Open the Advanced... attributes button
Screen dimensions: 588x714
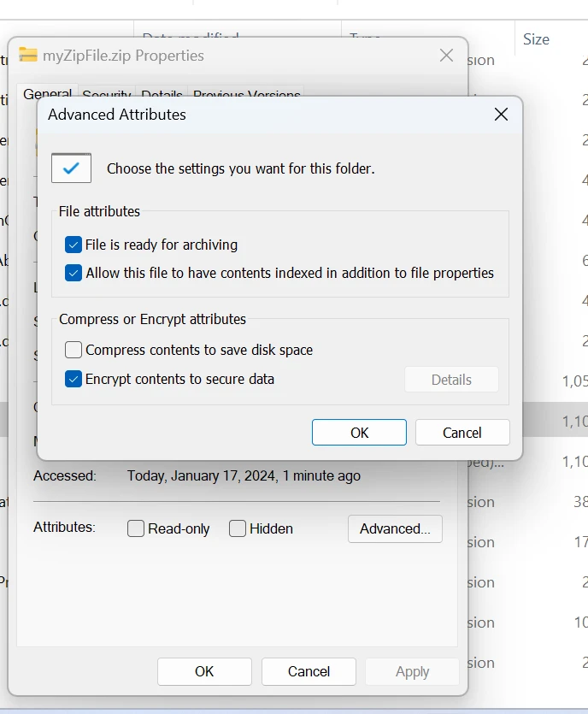tap(395, 528)
